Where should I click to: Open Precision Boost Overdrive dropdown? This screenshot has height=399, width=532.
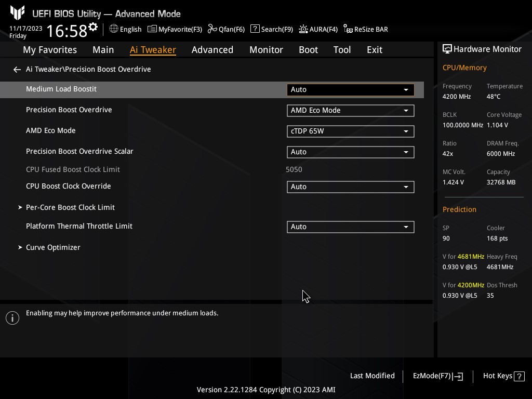(x=351, y=111)
